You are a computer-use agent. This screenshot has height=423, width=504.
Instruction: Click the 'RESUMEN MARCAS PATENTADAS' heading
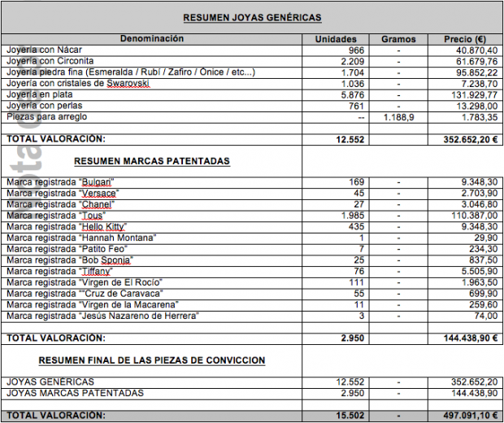pyautogui.click(x=152, y=161)
